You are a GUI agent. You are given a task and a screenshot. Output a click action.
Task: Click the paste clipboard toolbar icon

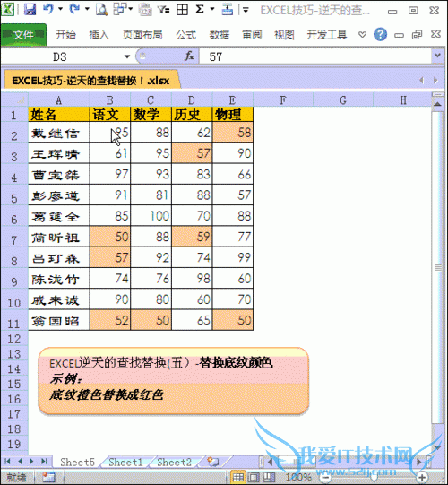pos(144,10)
